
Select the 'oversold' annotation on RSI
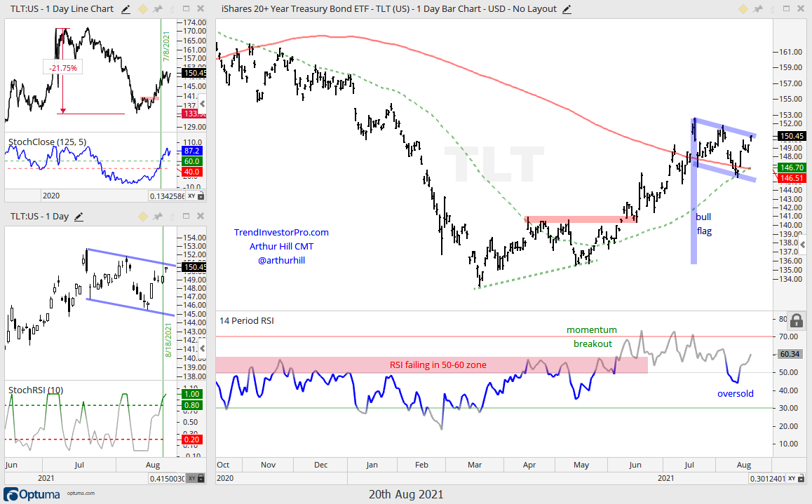pyautogui.click(x=736, y=394)
